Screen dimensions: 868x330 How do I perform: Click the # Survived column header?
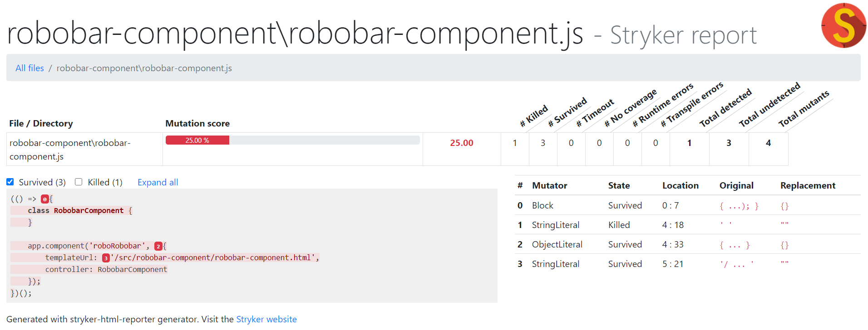point(567,112)
